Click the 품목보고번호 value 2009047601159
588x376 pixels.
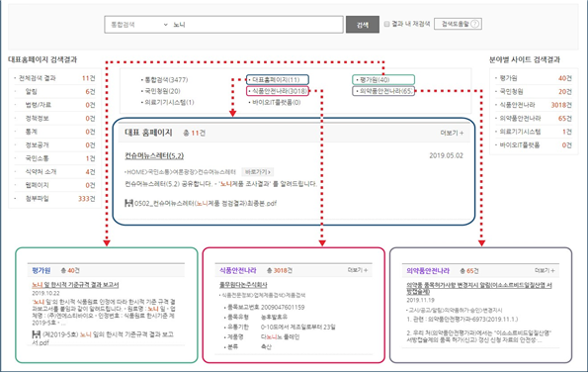(283, 308)
